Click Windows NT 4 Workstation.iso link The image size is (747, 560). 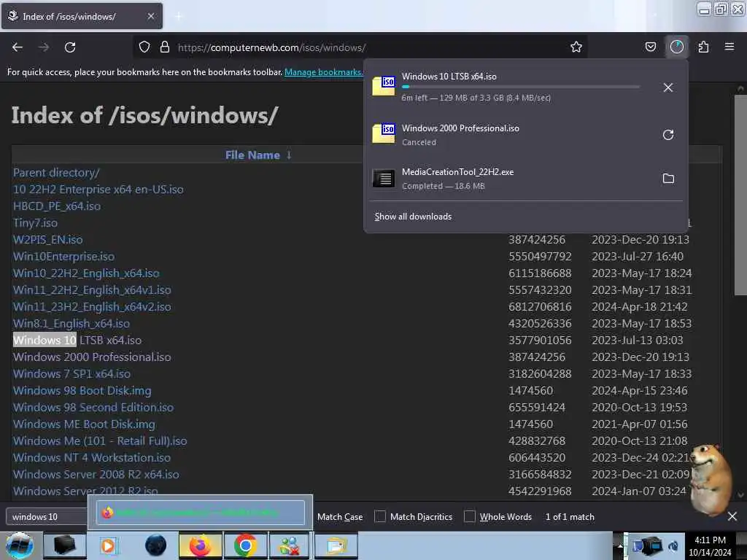click(x=92, y=457)
